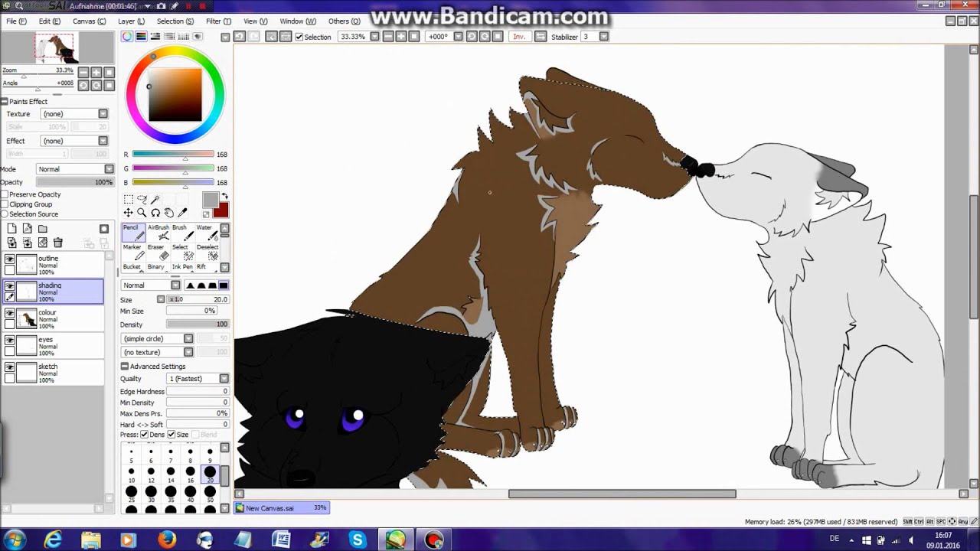Open the Layer menu

point(131,21)
